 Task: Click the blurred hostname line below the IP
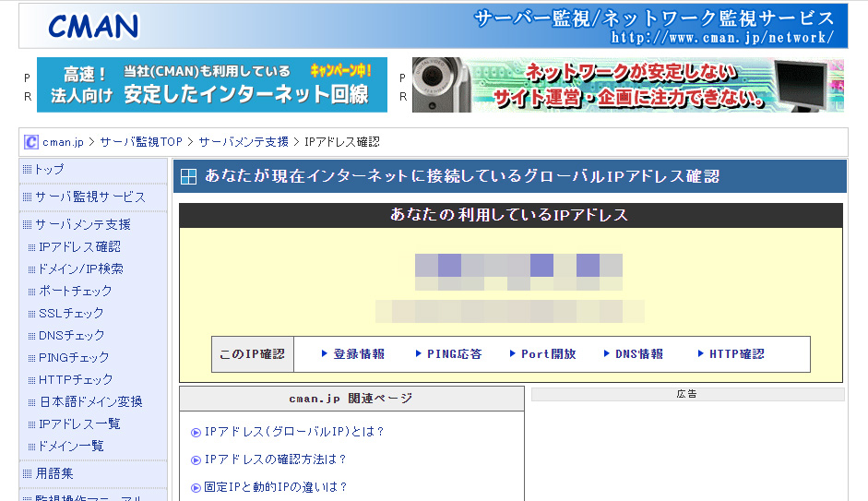pos(510,312)
